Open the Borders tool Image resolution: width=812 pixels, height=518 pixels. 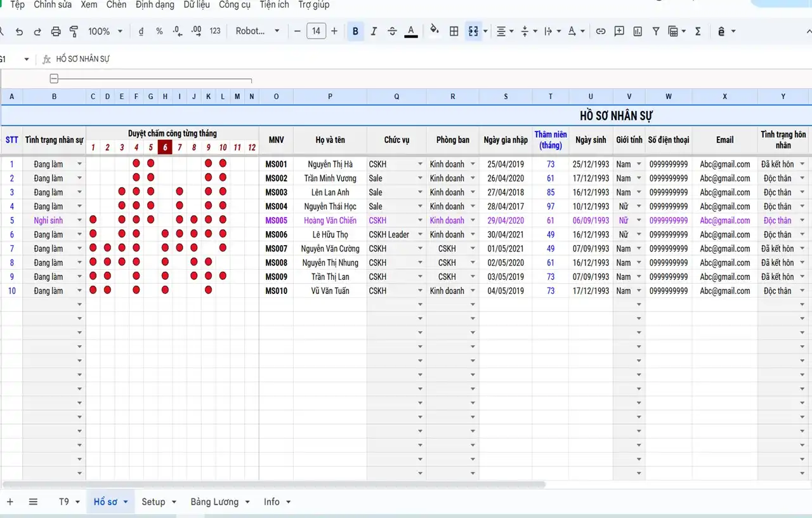click(454, 31)
